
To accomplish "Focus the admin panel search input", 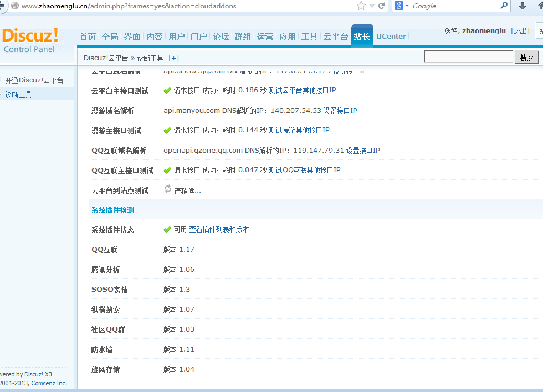I will [469, 56].
